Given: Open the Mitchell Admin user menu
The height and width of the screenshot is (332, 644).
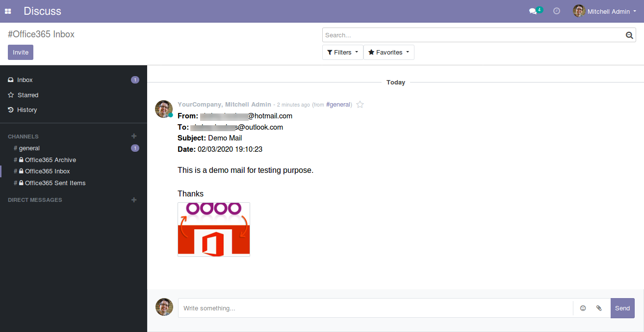Looking at the screenshot, I should [605, 11].
